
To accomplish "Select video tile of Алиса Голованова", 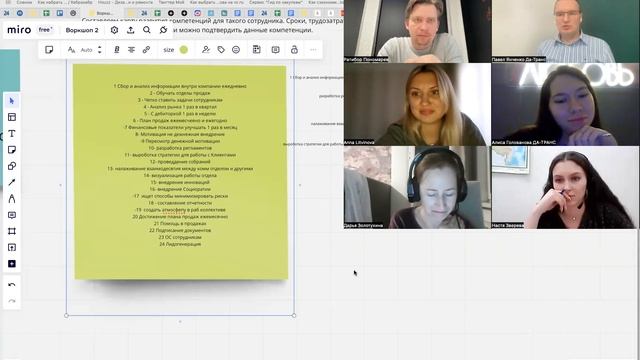I will tap(565, 104).
